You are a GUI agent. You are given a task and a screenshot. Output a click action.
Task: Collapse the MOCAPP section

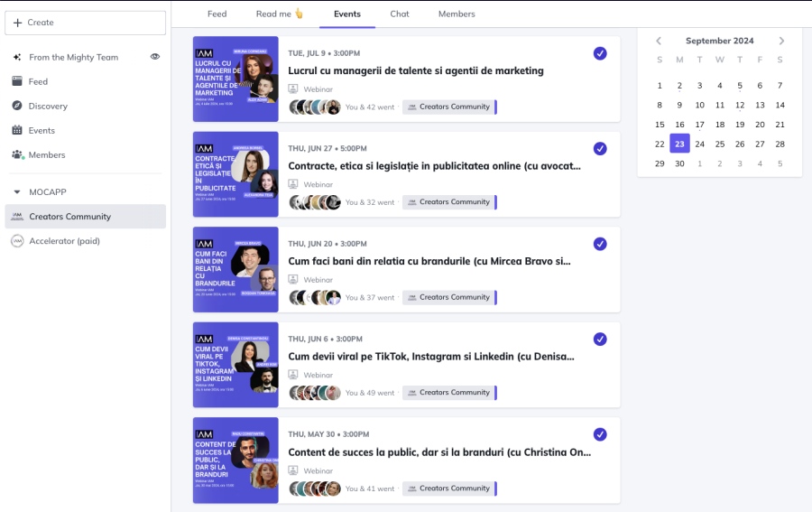click(x=17, y=192)
